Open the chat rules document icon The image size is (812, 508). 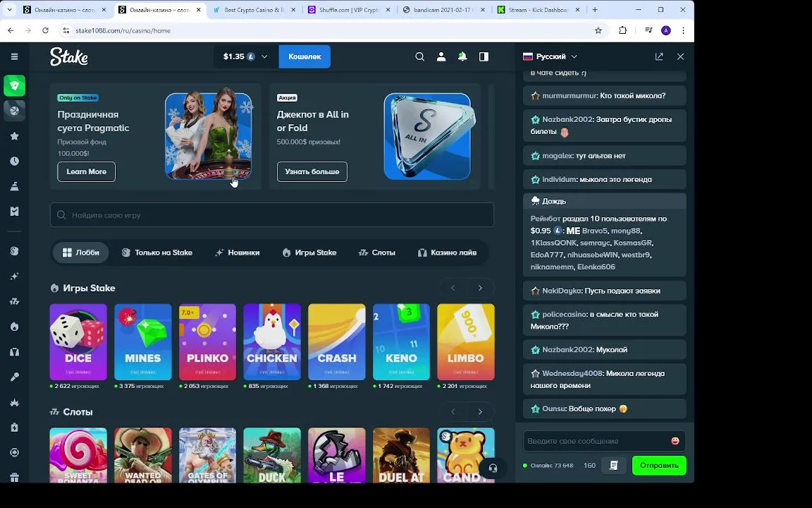614,466
